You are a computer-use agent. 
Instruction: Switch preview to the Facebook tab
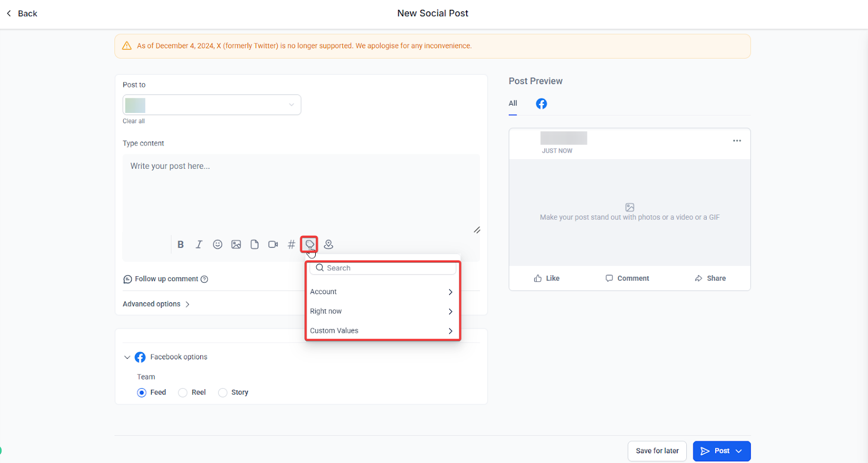[541, 104]
